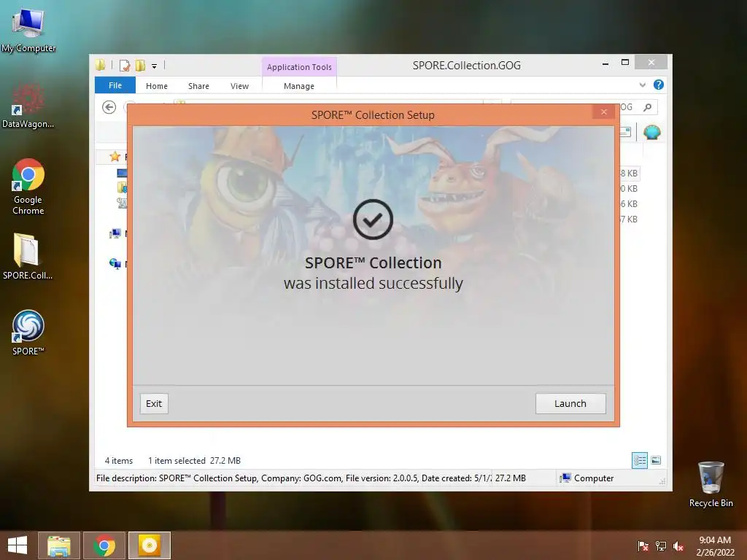Open the clock showing 9:04 AM
The image size is (747, 560).
point(715,546)
